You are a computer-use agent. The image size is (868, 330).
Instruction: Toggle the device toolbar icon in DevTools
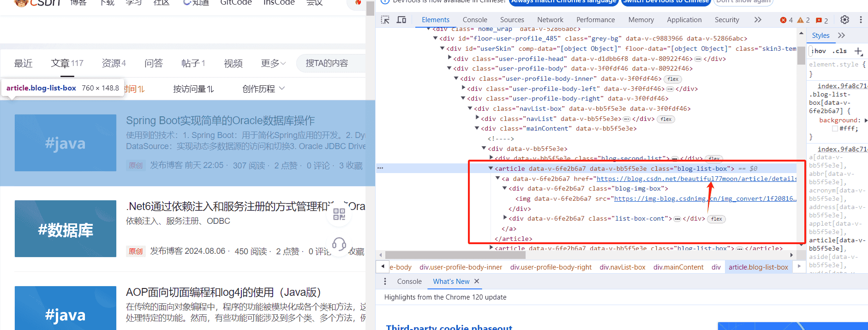pos(401,20)
